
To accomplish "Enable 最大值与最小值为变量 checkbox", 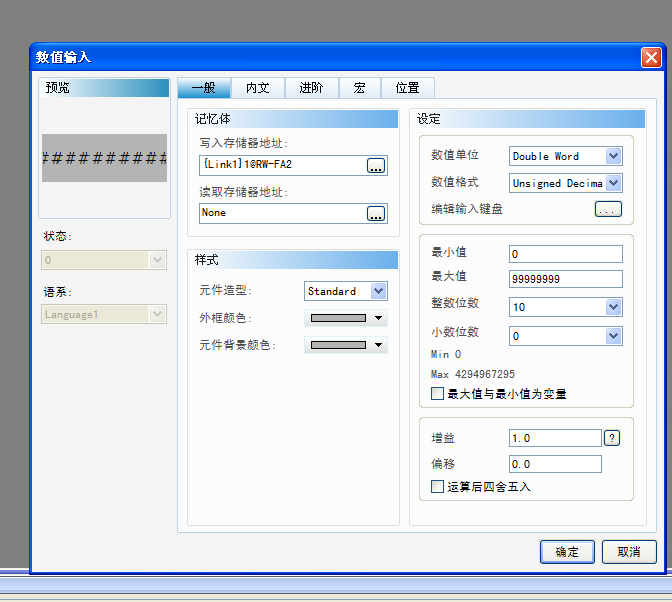I will (x=437, y=394).
